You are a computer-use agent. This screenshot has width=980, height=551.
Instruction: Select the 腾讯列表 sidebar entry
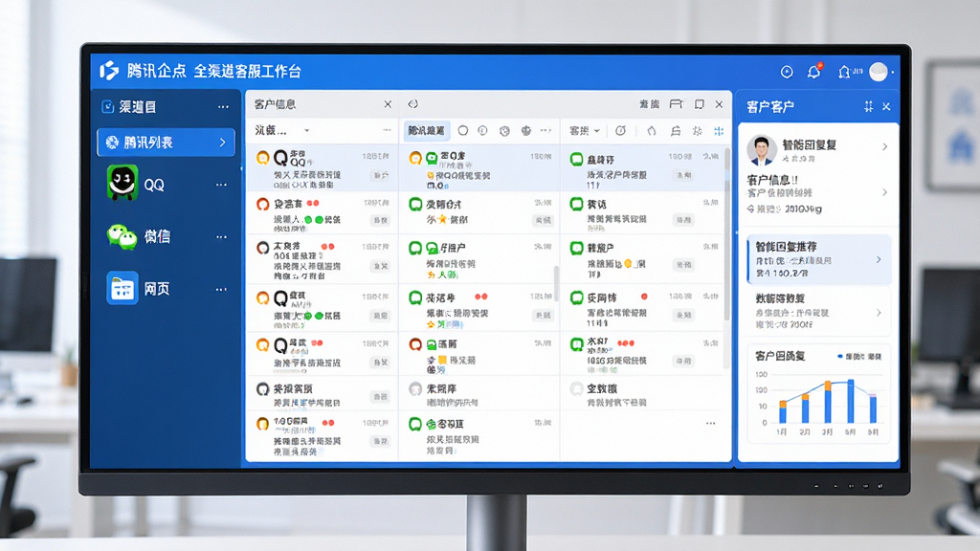pyautogui.click(x=166, y=143)
